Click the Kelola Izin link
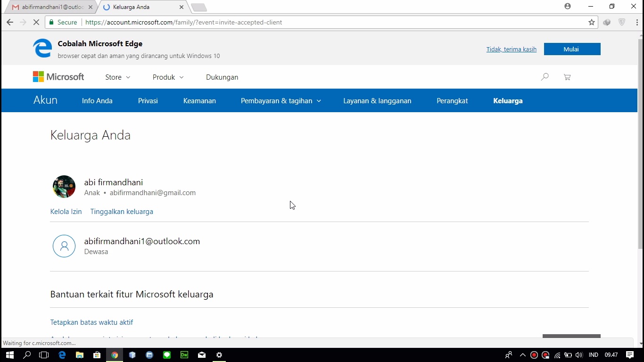Screen dimensions: 644x362 [66, 212]
